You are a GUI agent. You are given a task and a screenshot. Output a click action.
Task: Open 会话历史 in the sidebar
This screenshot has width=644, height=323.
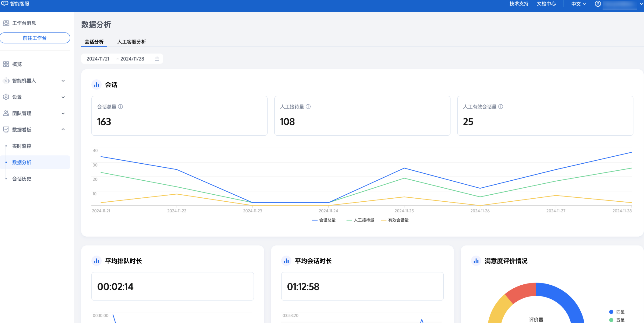click(22, 179)
